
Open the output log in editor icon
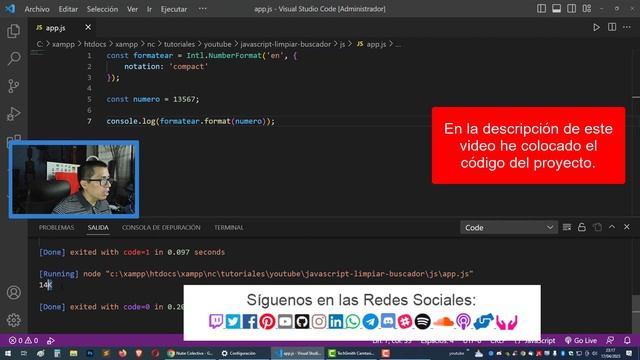pos(598,227)
